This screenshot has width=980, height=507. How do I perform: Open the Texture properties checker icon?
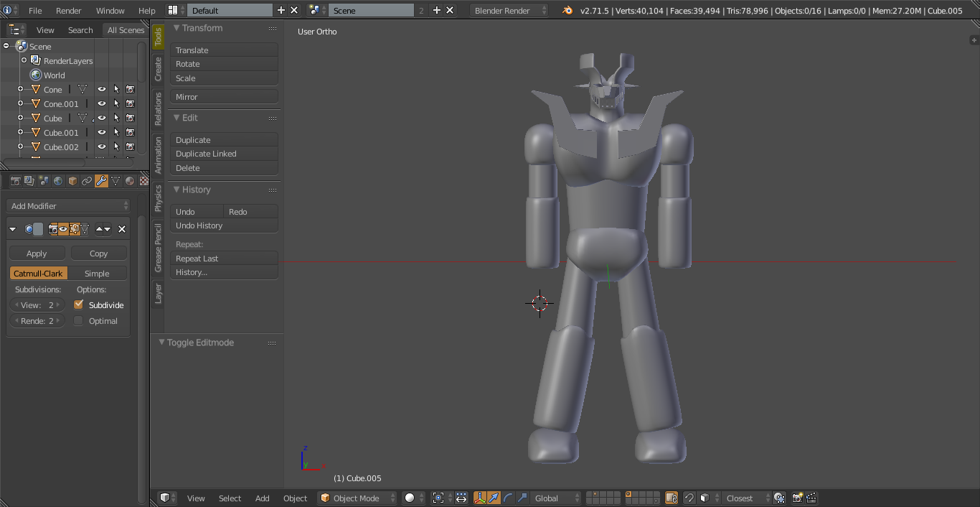[143, 181]
